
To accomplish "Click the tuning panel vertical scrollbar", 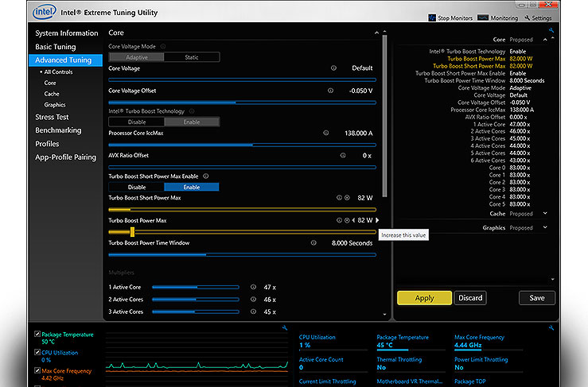I will pyautogui.click(x=384, y=116).
